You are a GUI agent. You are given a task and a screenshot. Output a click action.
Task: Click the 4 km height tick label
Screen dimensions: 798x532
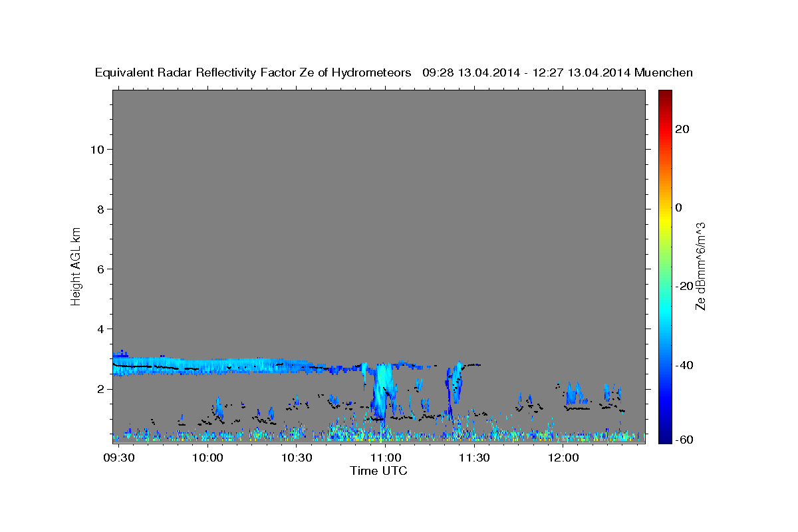coord(100,329)
